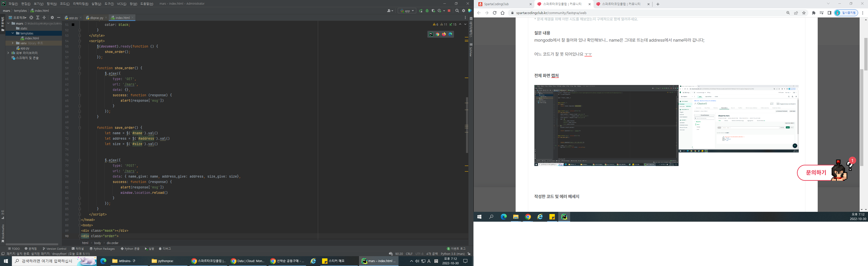The image size is (868, 266).
Task: Open the event log (이벤트 로그)
Action: pyautogui.click(x=456, y=249)
